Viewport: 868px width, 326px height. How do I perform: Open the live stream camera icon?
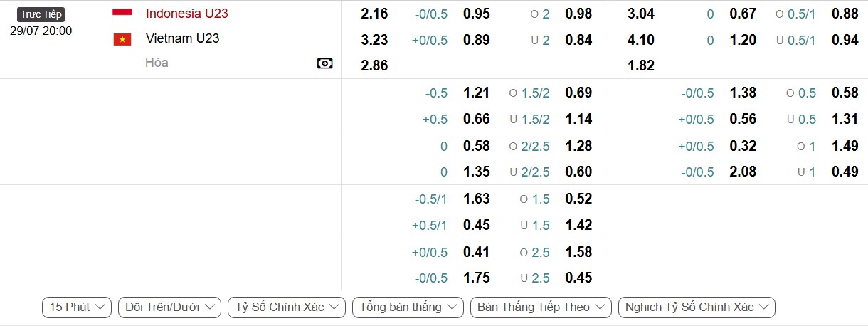[x=324, y=64]
